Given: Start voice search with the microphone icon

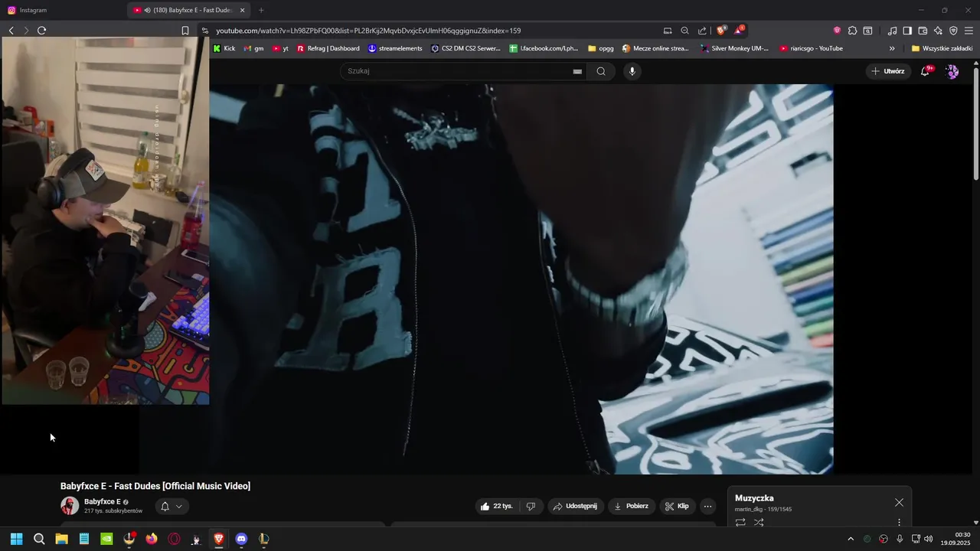Looking at the screenshot, I should (x=632, y=71).
